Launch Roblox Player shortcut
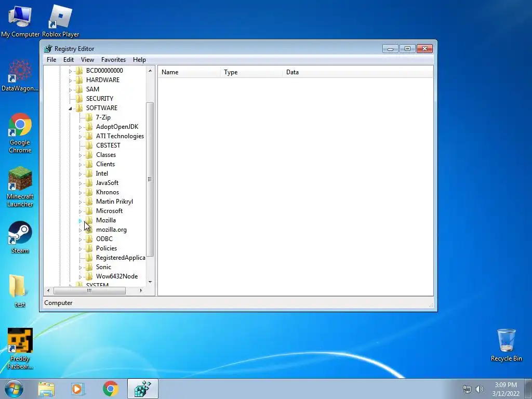This screenshot has height=399, width=532. pyautogui.click(x=60, y=21)
